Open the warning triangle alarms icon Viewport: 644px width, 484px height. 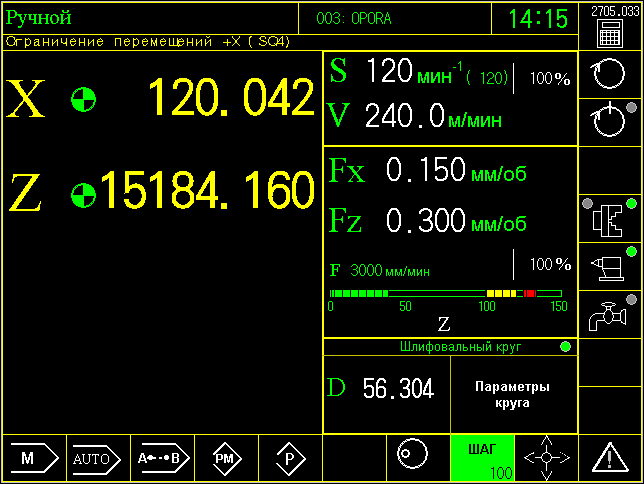click(x=610, y=458)
